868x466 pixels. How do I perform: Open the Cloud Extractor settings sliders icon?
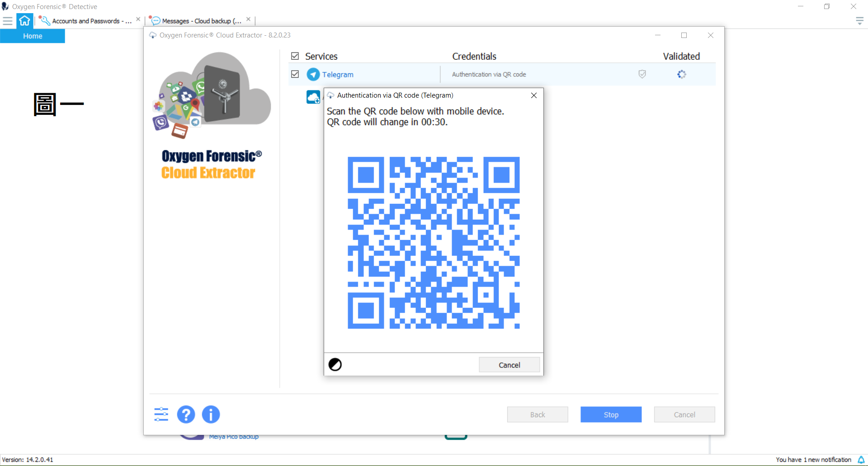[x=161, y=414]
